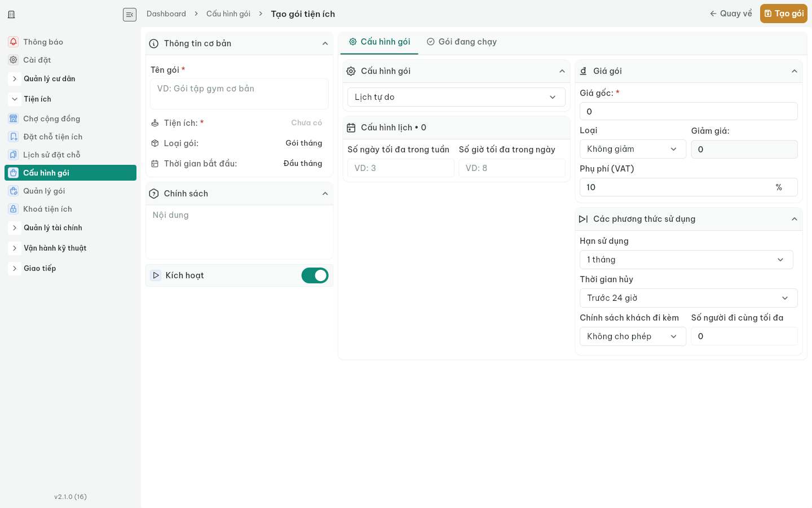Focus the Tên gói input field
812x508 pixels.
pos(239,94)
